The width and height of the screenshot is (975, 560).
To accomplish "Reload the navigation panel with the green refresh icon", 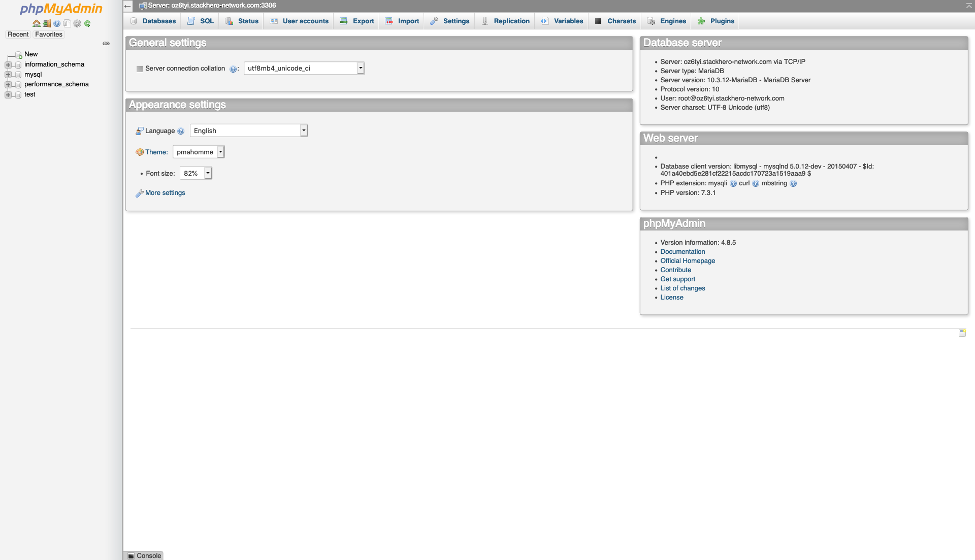I will (x=87, y=23).
